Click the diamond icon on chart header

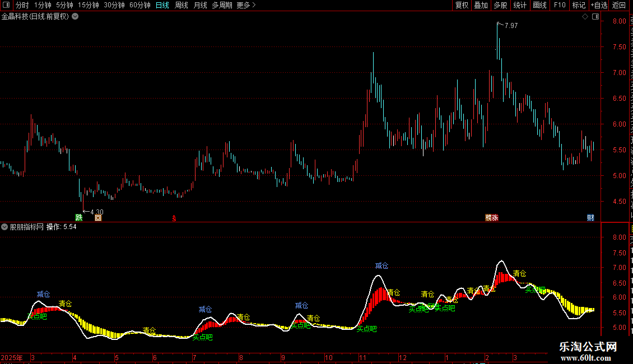point(585,17)
